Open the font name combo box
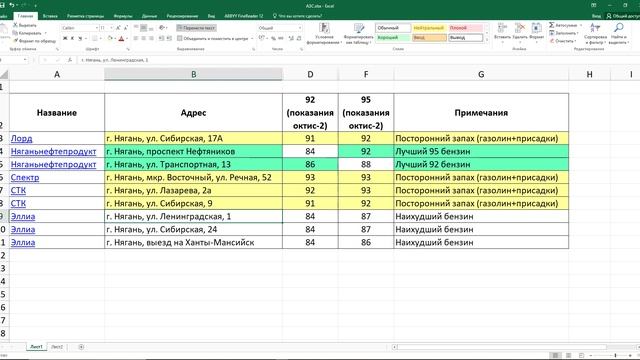640x360 pixels. click(x=80, y=28)
